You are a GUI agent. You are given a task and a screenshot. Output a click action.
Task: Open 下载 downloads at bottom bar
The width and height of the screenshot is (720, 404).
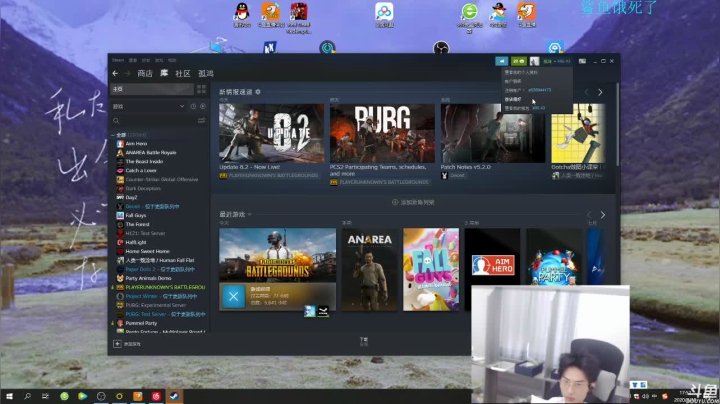point(364,341)
